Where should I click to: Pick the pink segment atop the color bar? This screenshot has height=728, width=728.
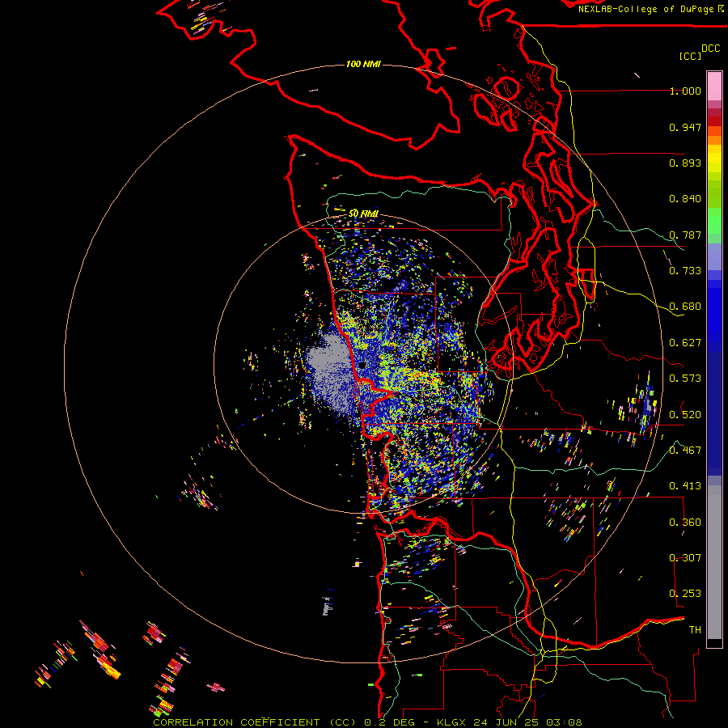(x=714, y=86)
